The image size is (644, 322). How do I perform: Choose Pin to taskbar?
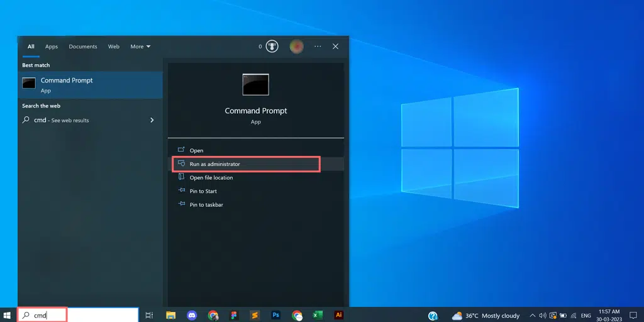(x=206, y=205)
